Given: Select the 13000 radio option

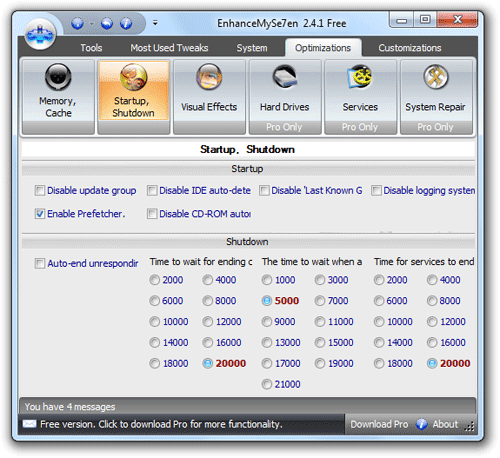Looking at the screenshot, I should click(267, 343).
